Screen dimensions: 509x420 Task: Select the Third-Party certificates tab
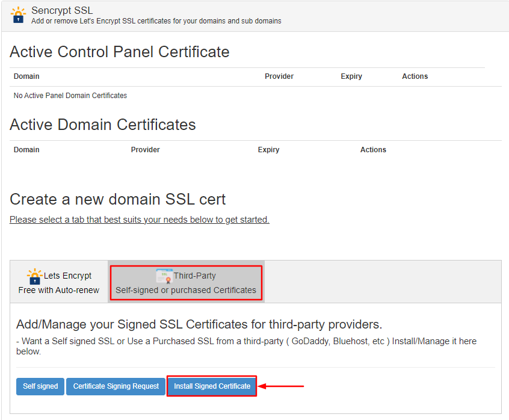[x=186, y=282]
